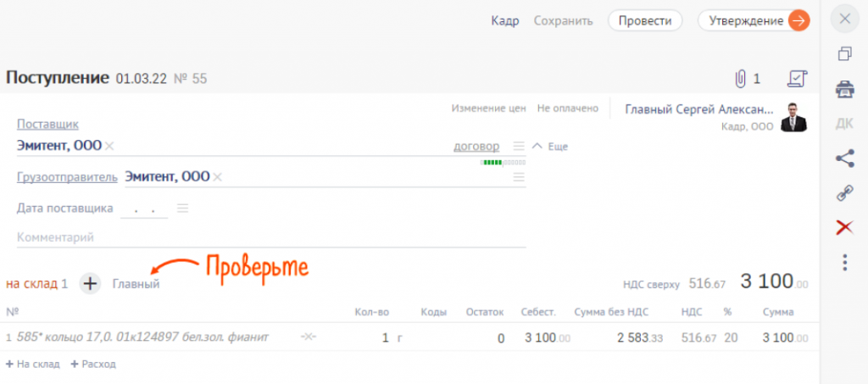The height and width of the screenshot is (384, 868).
Task: Open the three-dot more options menu
Action: (x=844, y=262)
